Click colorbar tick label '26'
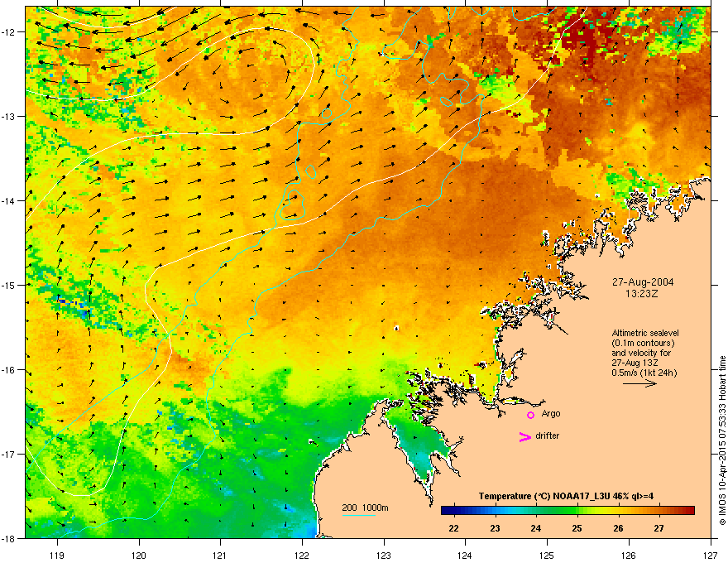This screenshot has width=728, height=563. pyautogui.click(x=618, y=528)
